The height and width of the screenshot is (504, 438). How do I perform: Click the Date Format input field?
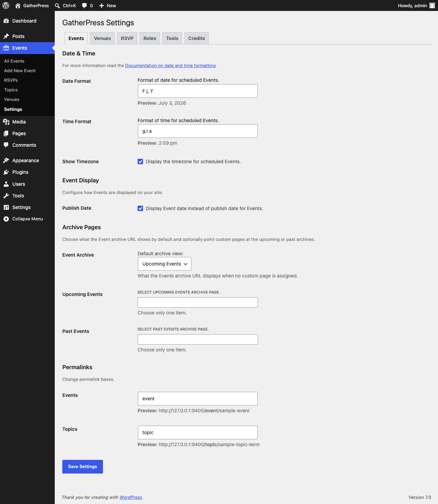(197, 91)
